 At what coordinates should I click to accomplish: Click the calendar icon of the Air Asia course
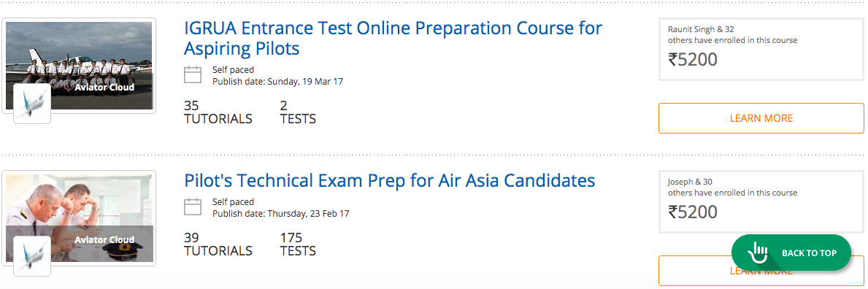tap(193, 207)
